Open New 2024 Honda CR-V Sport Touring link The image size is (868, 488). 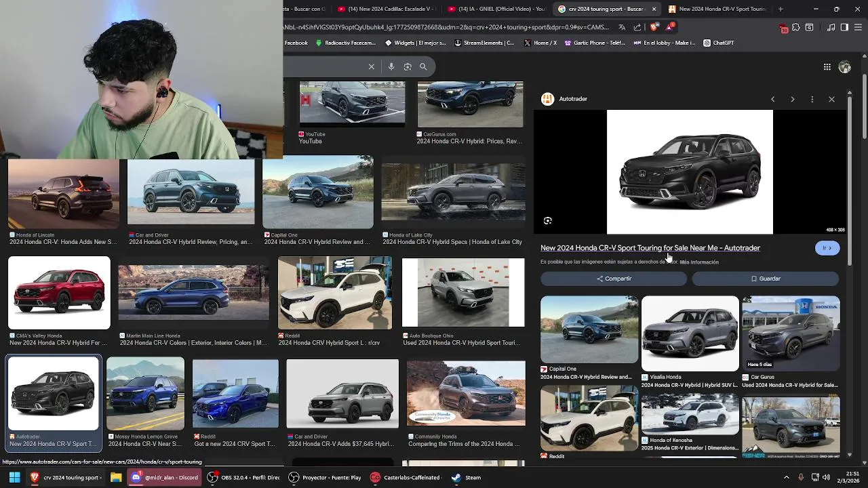pos(650,248)
